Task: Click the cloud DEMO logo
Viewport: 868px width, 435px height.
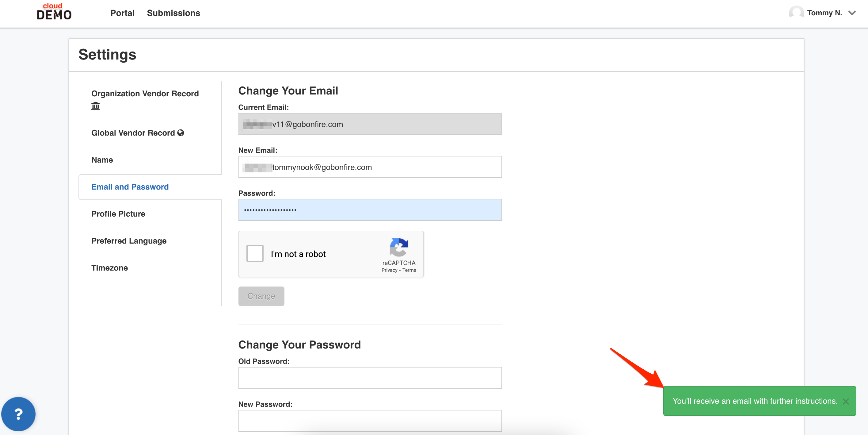Action: point(54,11)
